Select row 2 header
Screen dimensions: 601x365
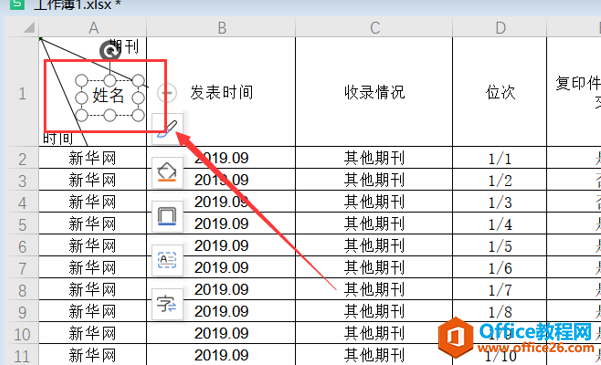click(x=22, y=158)
